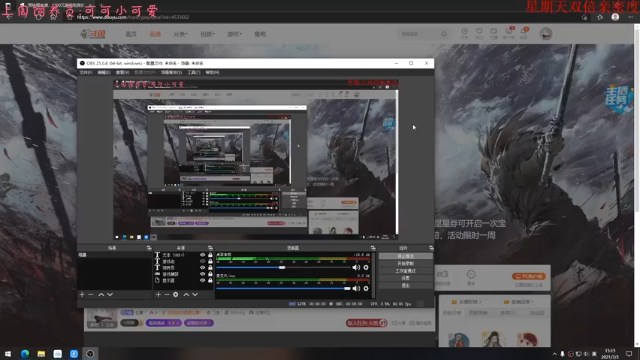Open Mic/Aux gear settings in OBS mixer
The height and width of the screenshot is (360, 640).
tap(366, 288)
